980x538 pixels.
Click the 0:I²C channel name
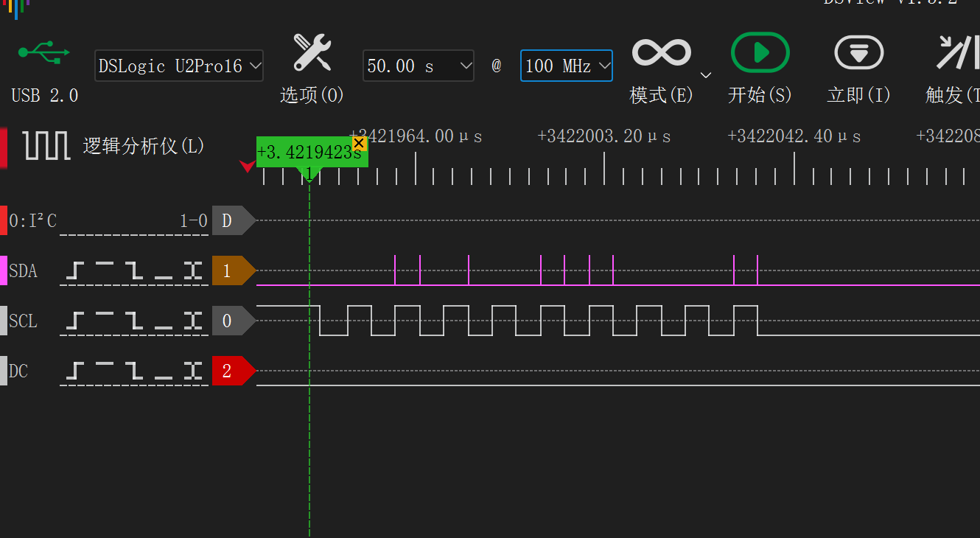[32, 220]
